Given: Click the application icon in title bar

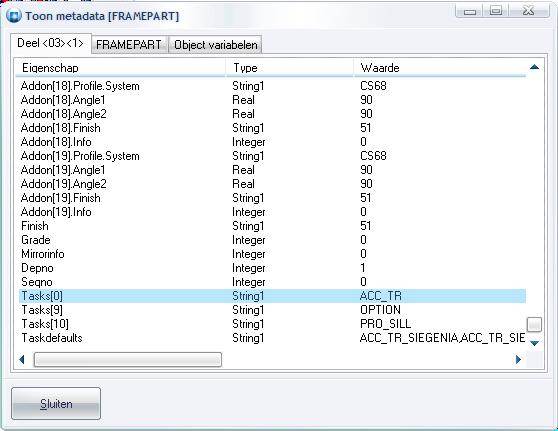Looking at the screenshot, I should (x=14, y=16).
